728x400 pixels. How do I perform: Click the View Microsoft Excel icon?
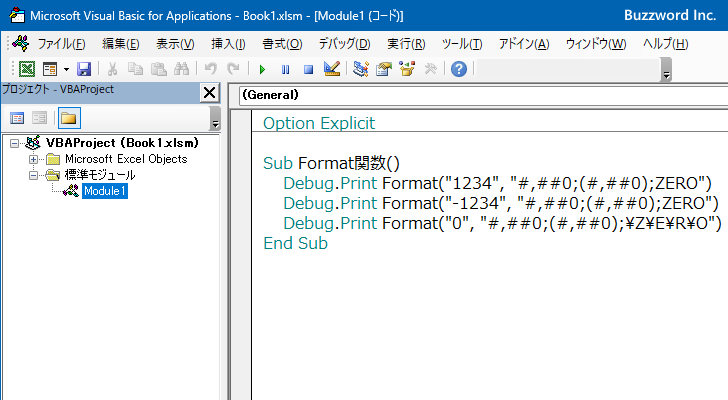click(27, 70)
